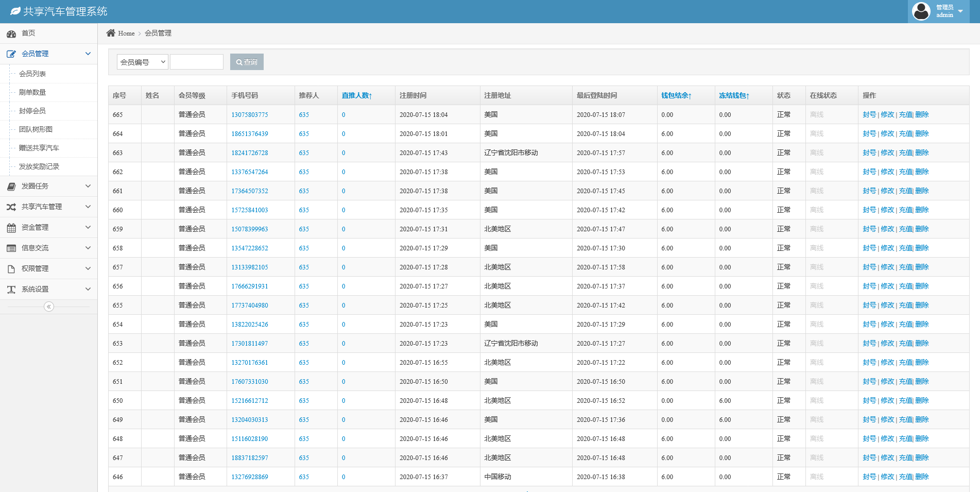Screen dimensions: 980x492
Task: Click 充值 for member 651
Action: [x=905, y=382]
